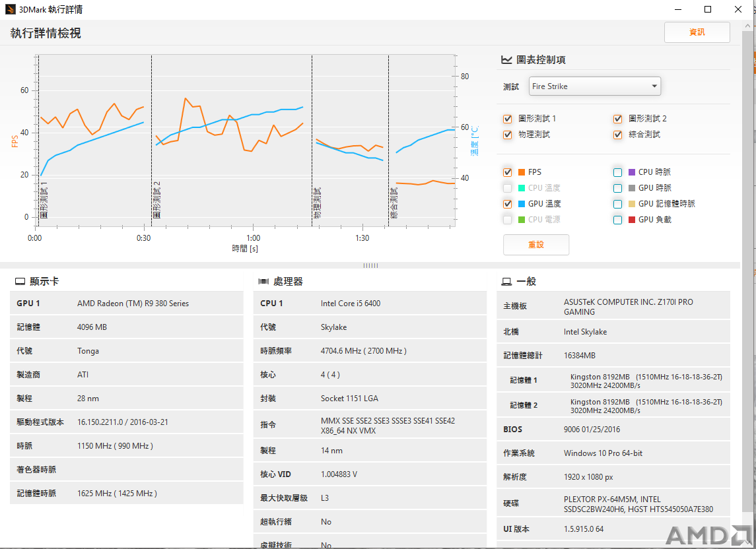Viewport: 756px width, 549px height.
Task: Click the 16384MB total memory value
Action: tap(580, 355)
